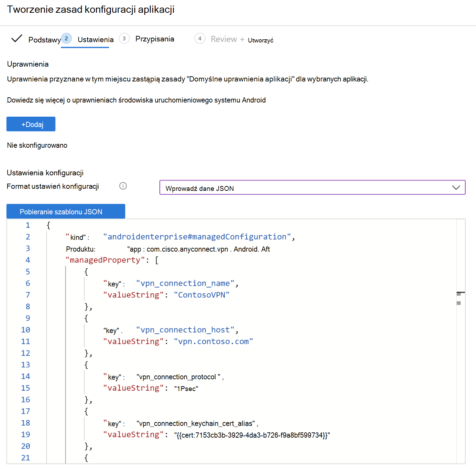Click the cert token value in line 19
Image resolution: width=476 pixels, height=469 pixels.
252,435
